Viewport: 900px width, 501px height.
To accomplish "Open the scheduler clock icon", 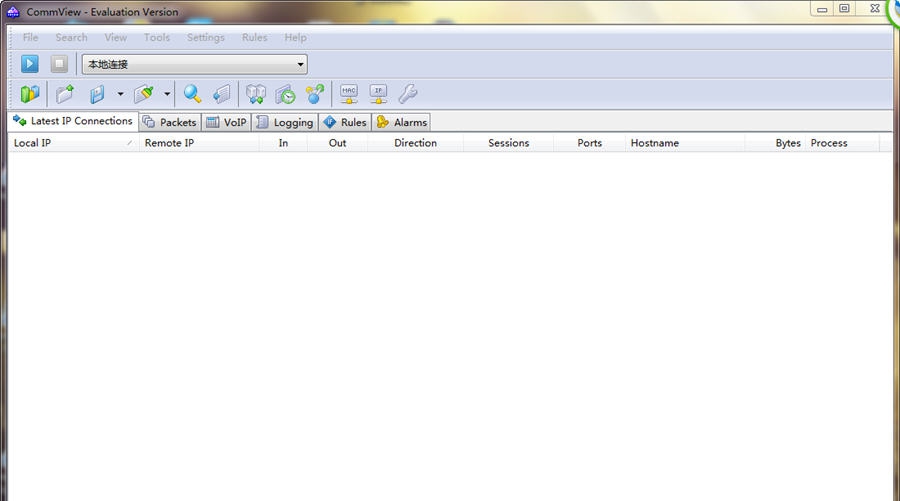I will click(285, 94).
